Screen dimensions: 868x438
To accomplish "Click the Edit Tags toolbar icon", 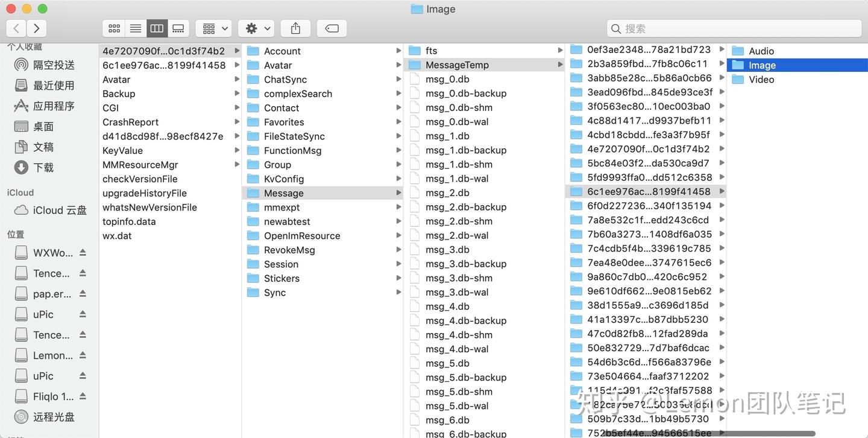I will (332, 28).
